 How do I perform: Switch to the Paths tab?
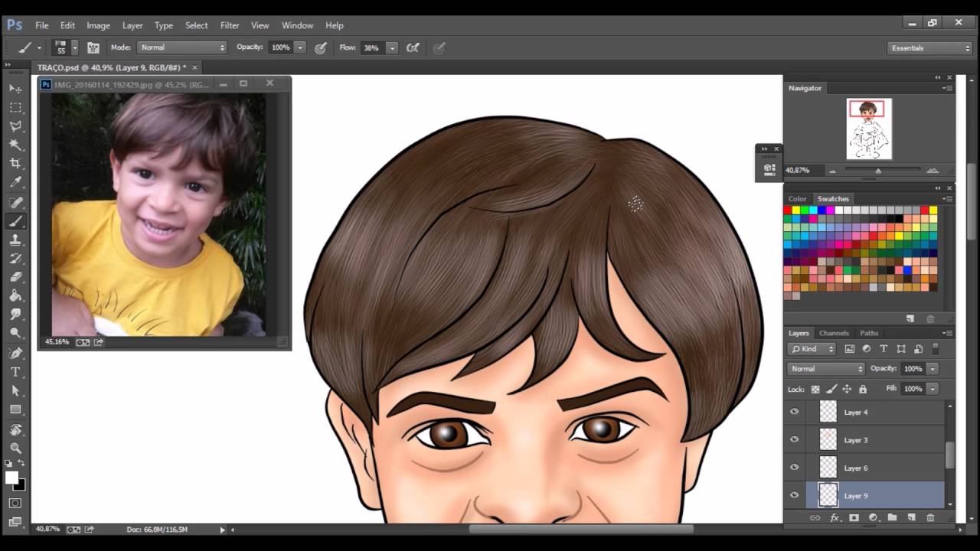point(869,333)
